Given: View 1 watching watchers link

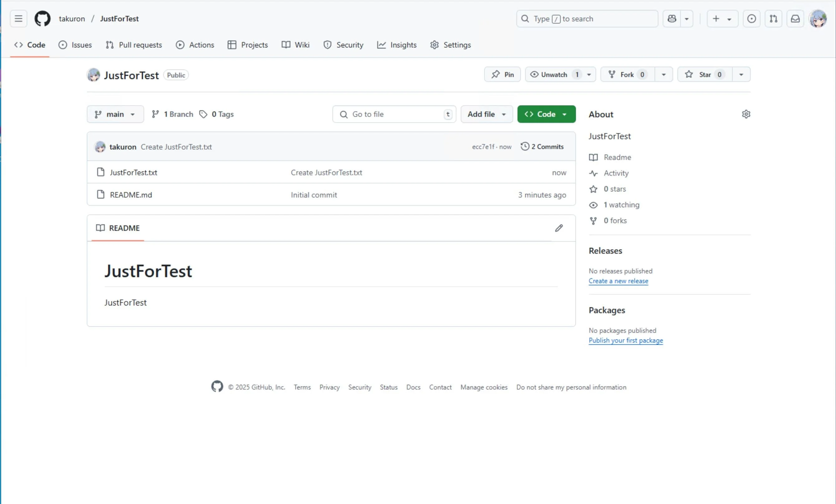Looking at the screenshot, I should [614, 205].
